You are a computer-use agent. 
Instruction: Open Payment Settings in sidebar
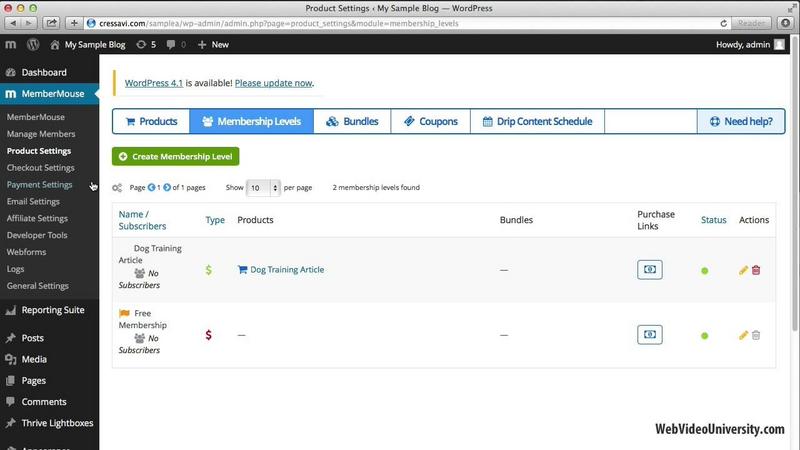pyautogui.click(x=39, y=184)
